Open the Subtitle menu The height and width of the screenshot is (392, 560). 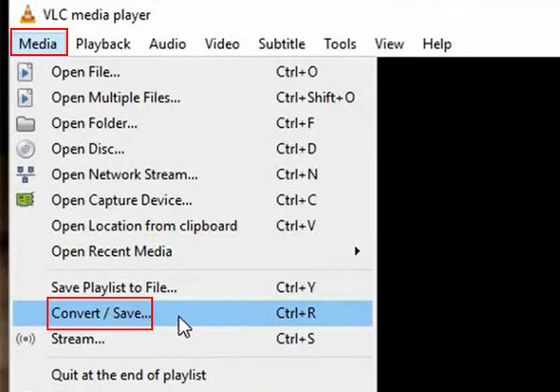[x=282, y=44]
